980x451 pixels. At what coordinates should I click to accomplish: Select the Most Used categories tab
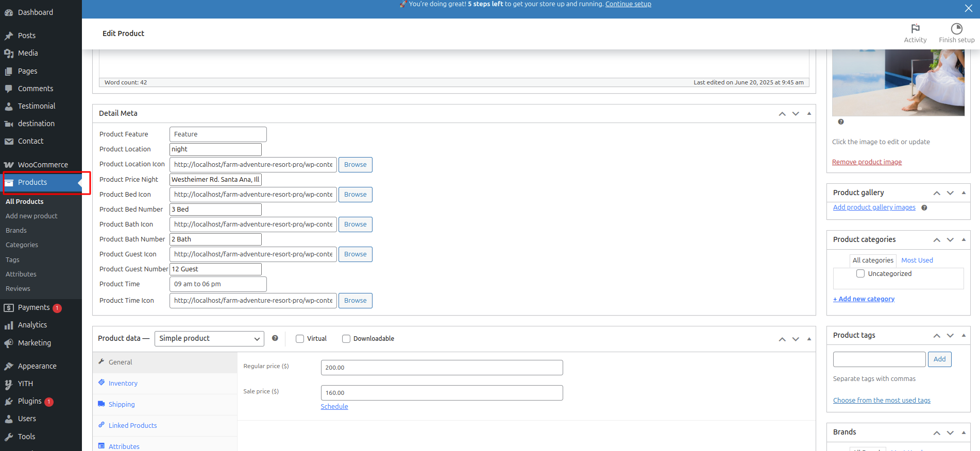pyautogui.click(x=917, y=261)
